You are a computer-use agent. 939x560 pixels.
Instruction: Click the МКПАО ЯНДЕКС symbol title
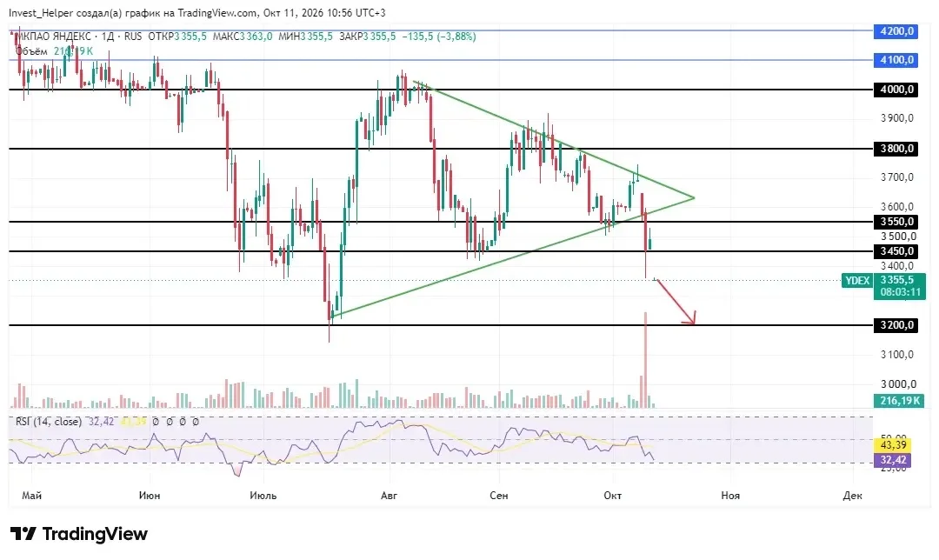click(54, 37)
